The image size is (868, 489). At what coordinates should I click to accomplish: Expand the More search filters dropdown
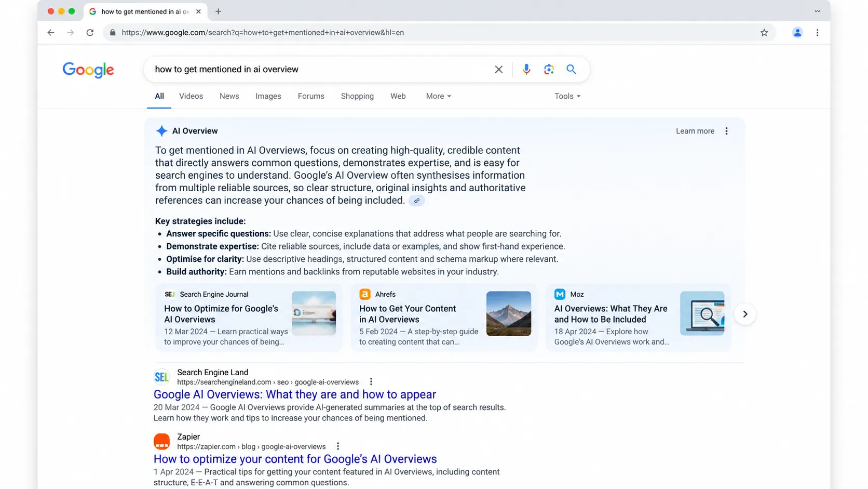coord(438,96)
